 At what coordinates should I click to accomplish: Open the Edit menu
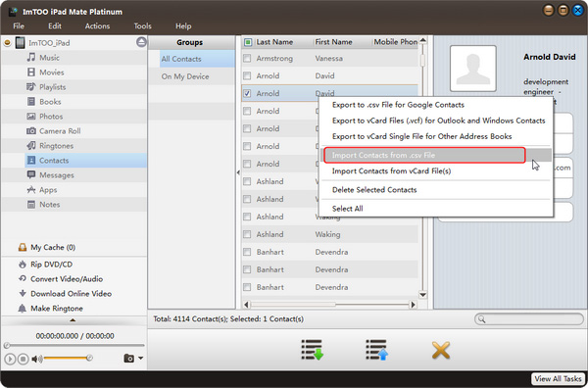point(54,25)
